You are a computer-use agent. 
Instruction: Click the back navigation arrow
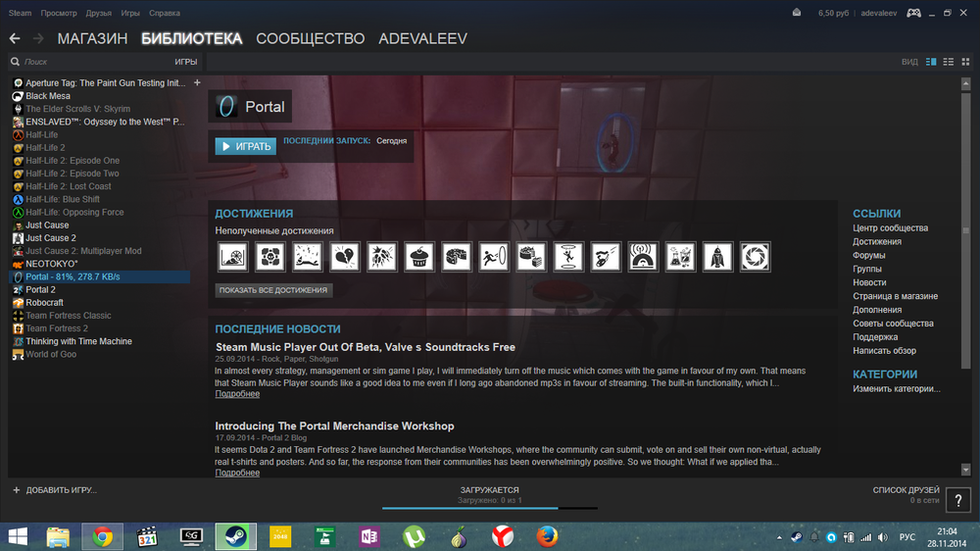point(15,38)
